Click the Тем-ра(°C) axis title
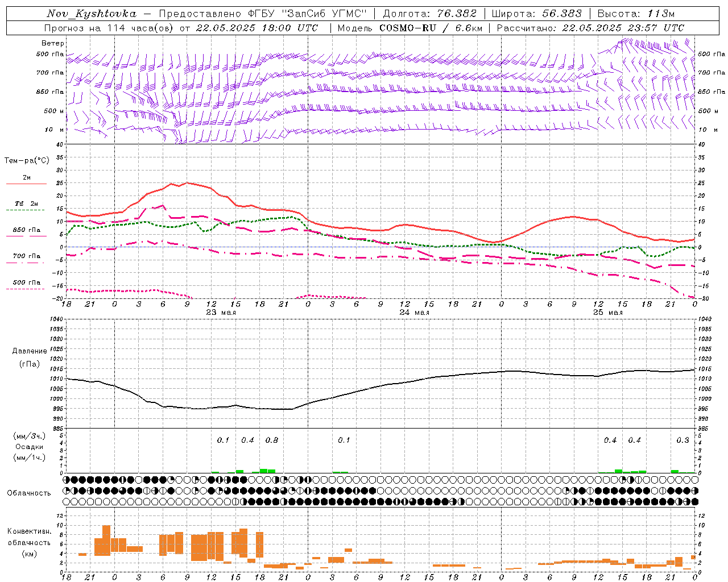The height and width of the screenshot is (582, 728). click(27, 161)
